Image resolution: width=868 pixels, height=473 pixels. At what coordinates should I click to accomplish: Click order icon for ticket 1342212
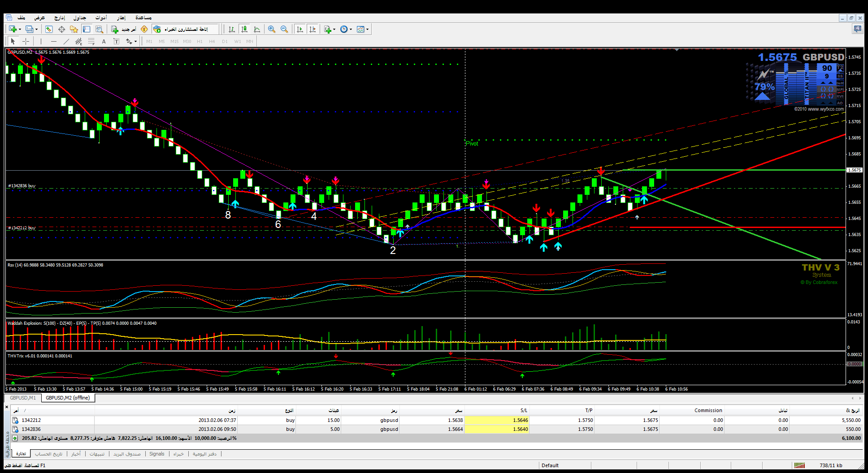[15, 420]
